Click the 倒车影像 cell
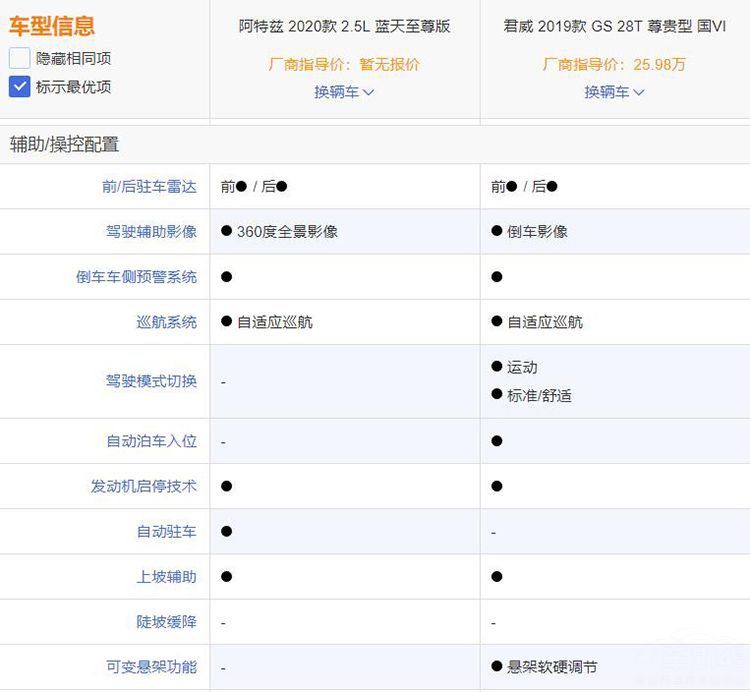 tap(529, 231)
